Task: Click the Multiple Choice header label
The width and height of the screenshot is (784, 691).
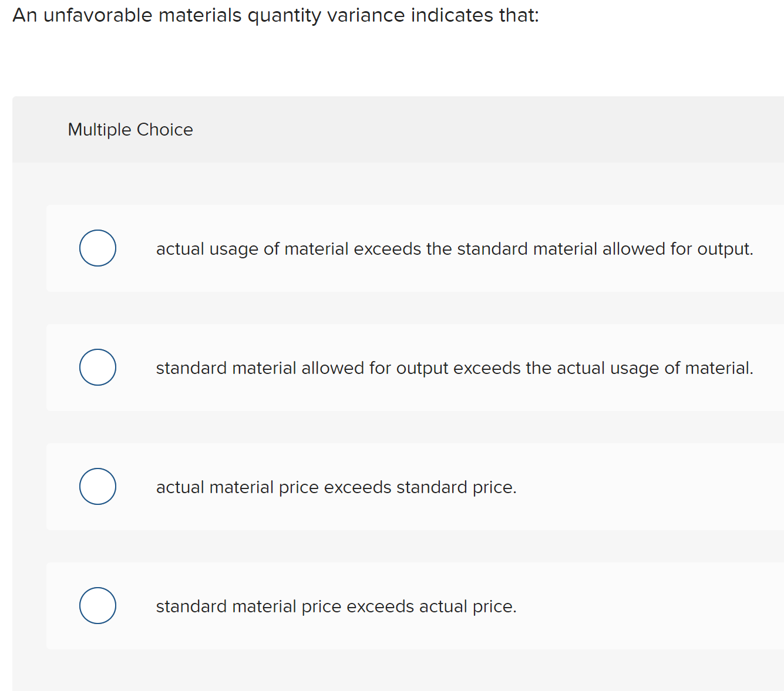Action: [x=130, y=129]
